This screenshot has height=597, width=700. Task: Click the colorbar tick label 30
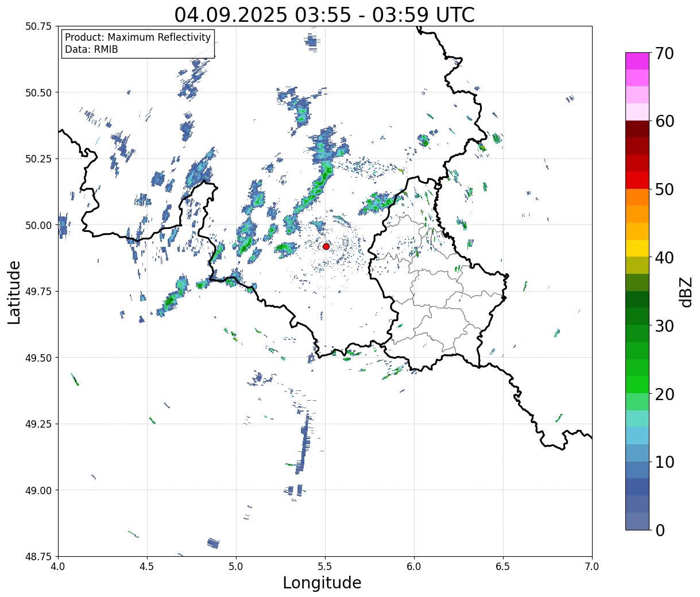[664, 326]
